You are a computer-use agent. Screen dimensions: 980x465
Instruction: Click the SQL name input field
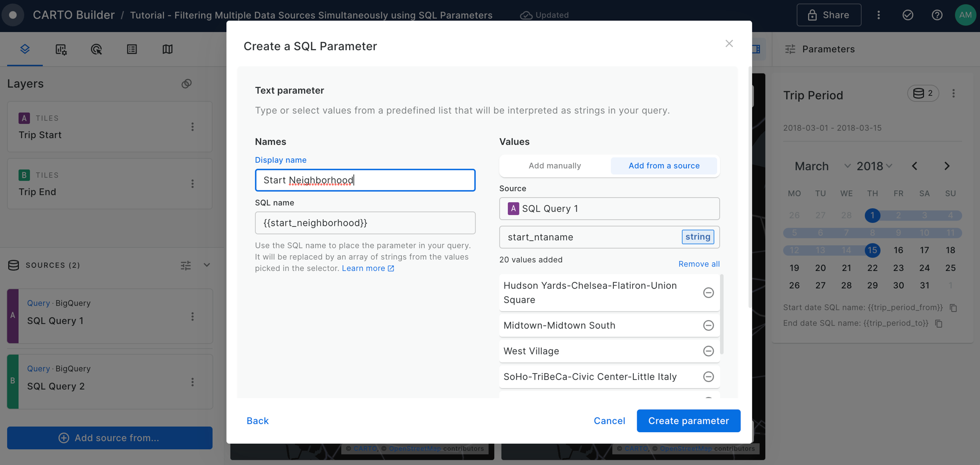pos(365,223)
